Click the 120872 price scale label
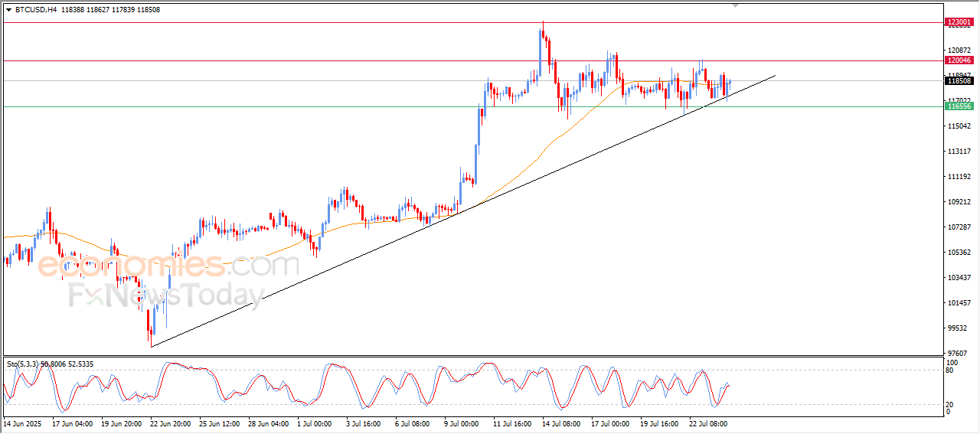980x434 pixels. (959, 51)
